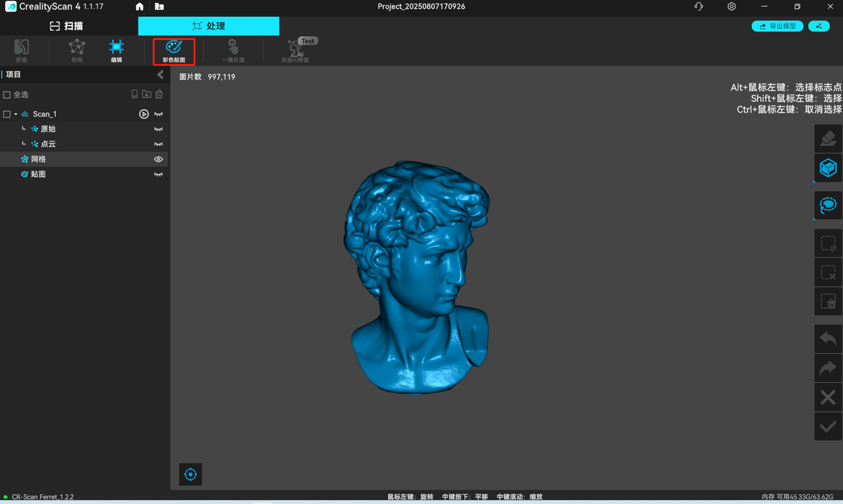Show the 贴图 texture layer
The image size is (843, 504).
point(159,174)
